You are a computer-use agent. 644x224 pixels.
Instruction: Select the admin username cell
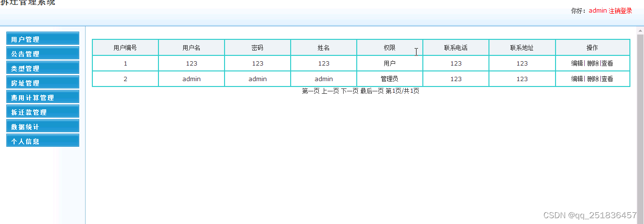tap(191, 79)
